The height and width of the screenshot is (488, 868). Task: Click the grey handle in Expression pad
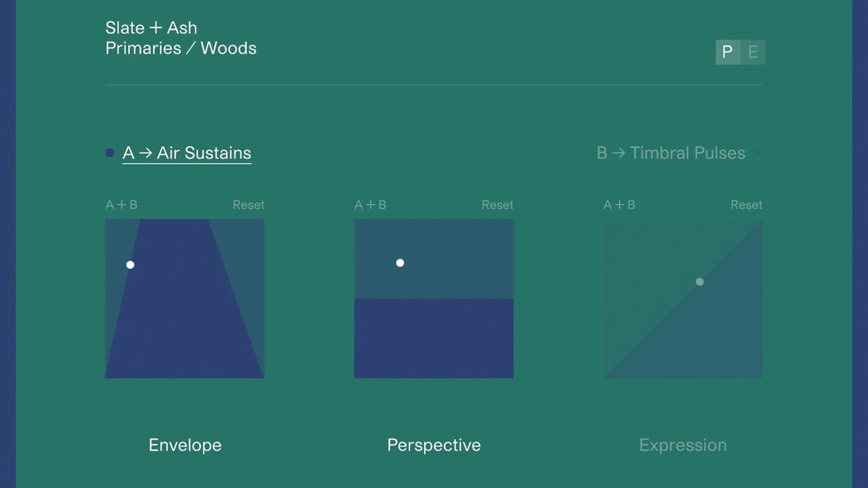[700, 282]
